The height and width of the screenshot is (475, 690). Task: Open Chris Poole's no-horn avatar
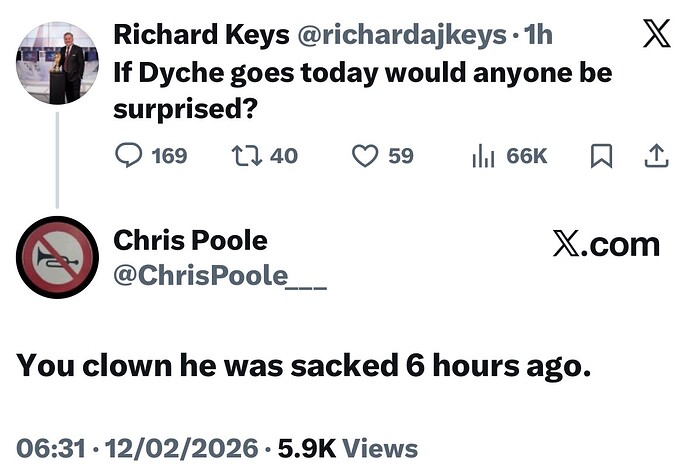[57, 257]
